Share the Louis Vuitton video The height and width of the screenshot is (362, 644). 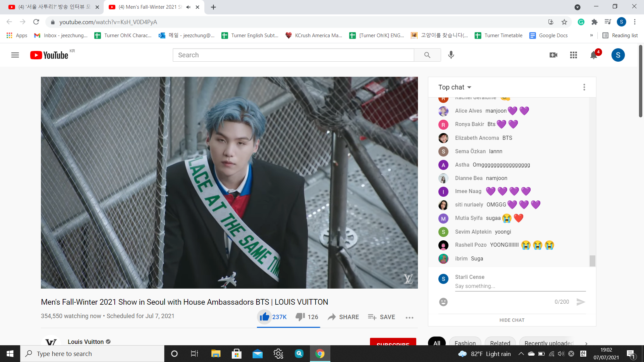click(343, 317)
